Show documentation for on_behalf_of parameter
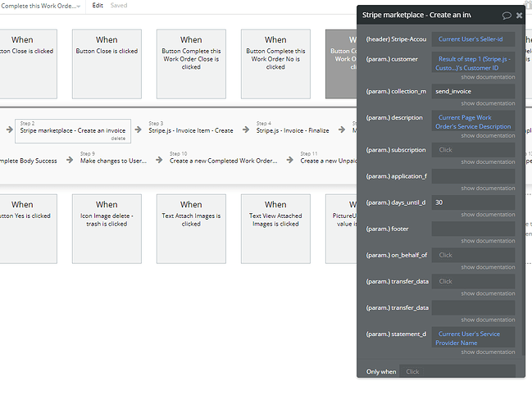The width and height of the screenshot is (532, 409). pyautogui.click(x=488, y=267)
